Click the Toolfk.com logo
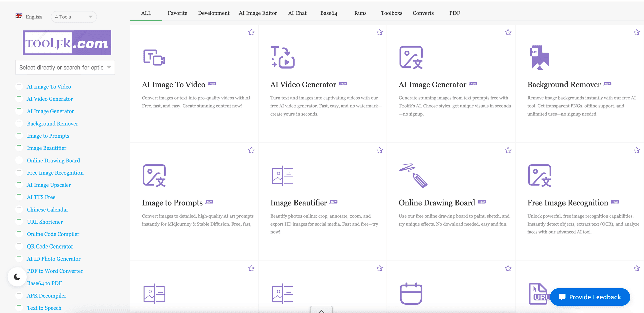644x313 pixels. 67,43
